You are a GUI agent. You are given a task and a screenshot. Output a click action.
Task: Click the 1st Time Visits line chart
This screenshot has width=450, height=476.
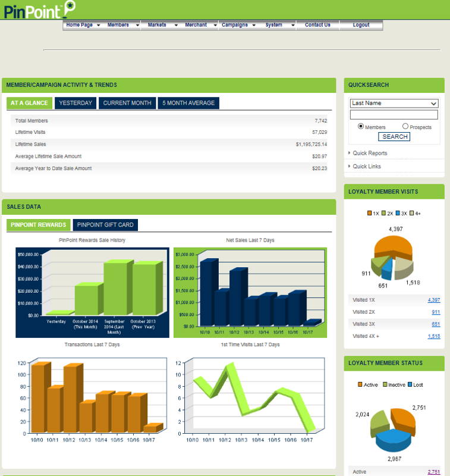[250, 399]
